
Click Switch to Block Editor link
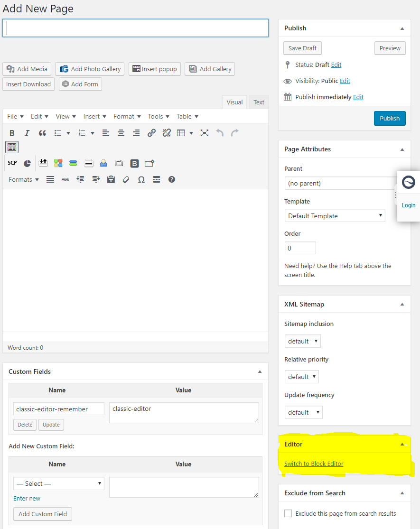click(x=314, y=464)
